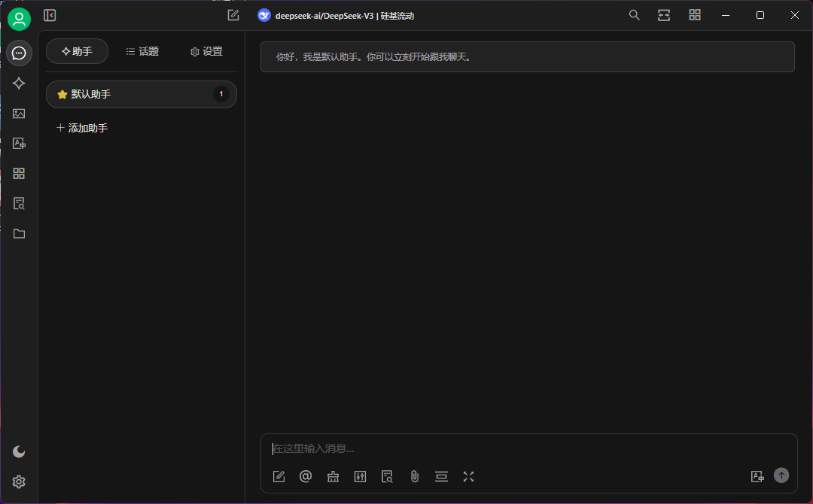The image size is (813, 504).
Task: Open the files folder sidebar icon
Action: [19, 234]
